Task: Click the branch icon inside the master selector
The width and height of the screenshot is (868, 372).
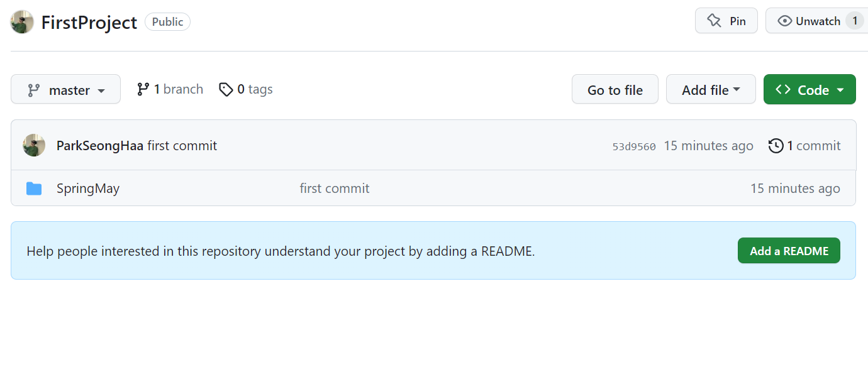Action: pos(34,90)
